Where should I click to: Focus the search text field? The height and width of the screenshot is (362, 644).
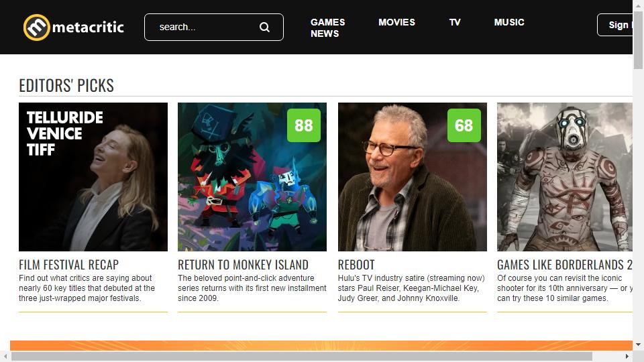205,27
